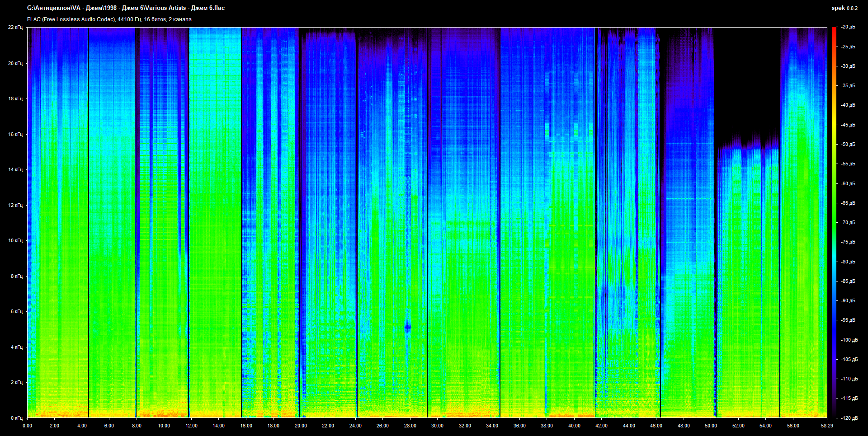Click the -100 дБ color scale label
The image size is (868, 436).
[x=849, y=340]
